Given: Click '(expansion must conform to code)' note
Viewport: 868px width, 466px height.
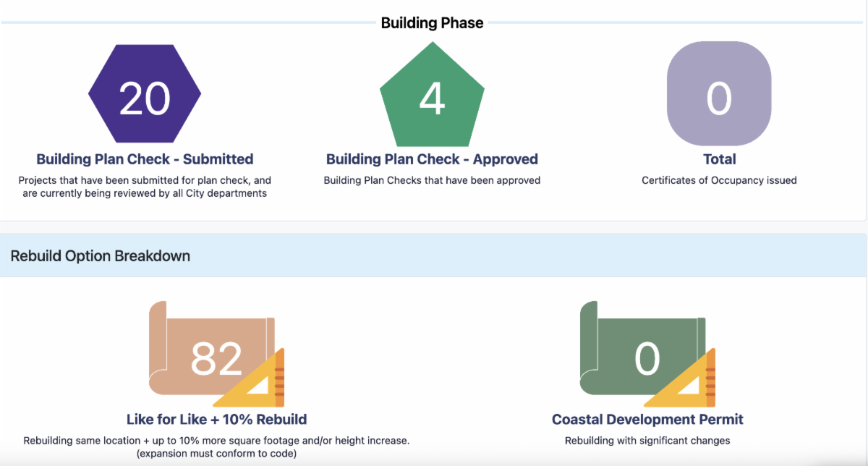Looking at the screenshot, I should [216, 454].
